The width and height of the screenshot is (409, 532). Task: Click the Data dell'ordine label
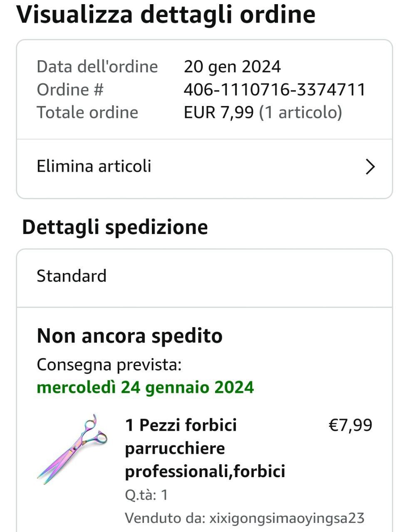coord(97,66)
